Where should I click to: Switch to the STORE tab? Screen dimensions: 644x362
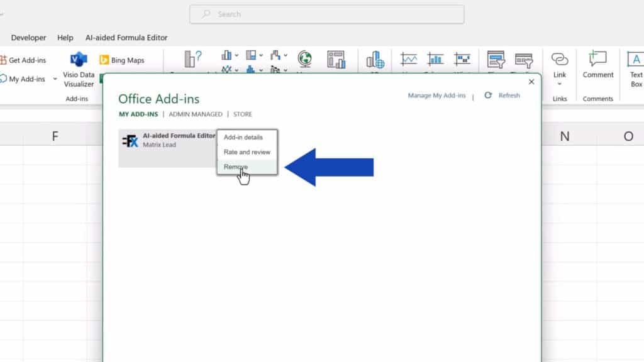[242, 114]
